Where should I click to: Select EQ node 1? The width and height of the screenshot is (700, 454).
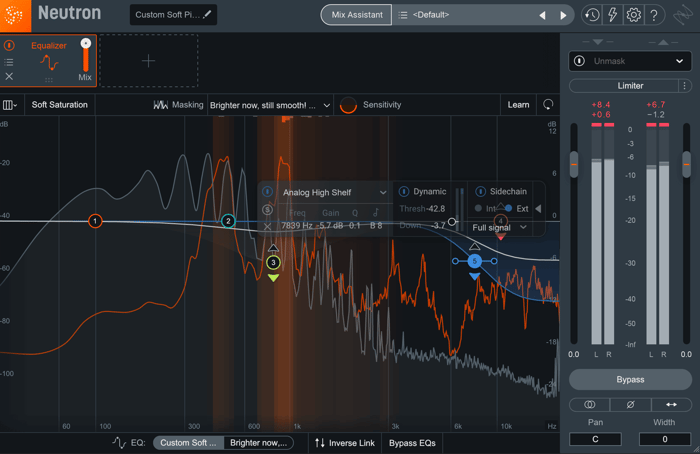95,221
